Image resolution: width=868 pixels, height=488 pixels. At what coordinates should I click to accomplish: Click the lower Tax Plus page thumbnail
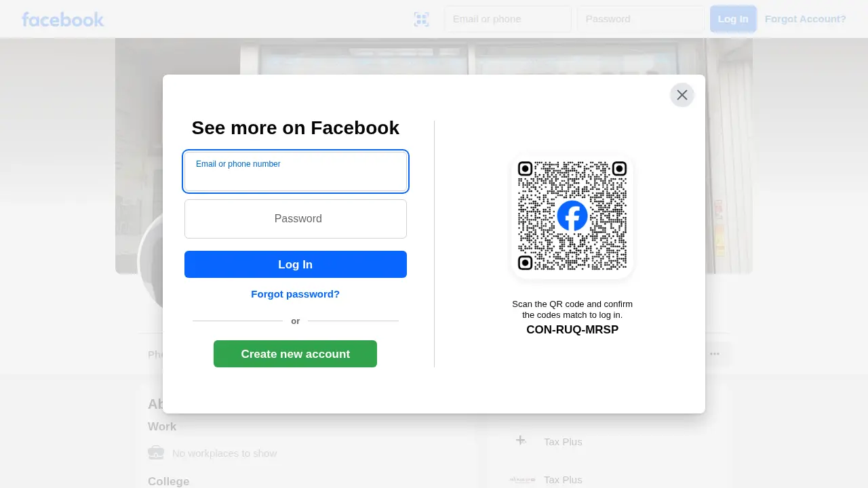click(522, 479)
